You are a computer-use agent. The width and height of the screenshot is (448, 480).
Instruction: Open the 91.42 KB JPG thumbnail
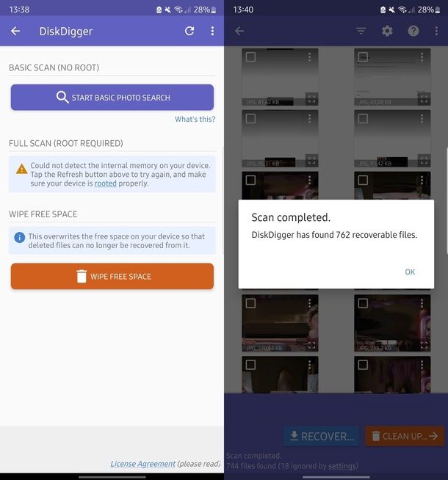pos(392,139)
